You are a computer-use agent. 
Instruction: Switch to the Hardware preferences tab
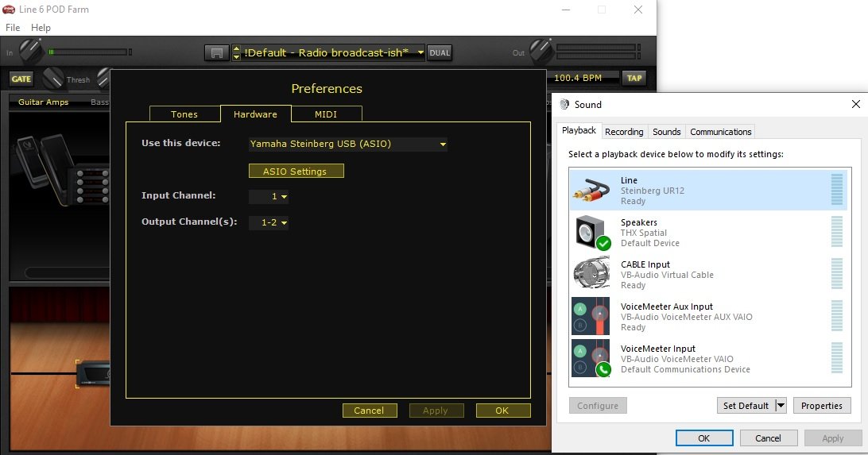tap(255, 114)
